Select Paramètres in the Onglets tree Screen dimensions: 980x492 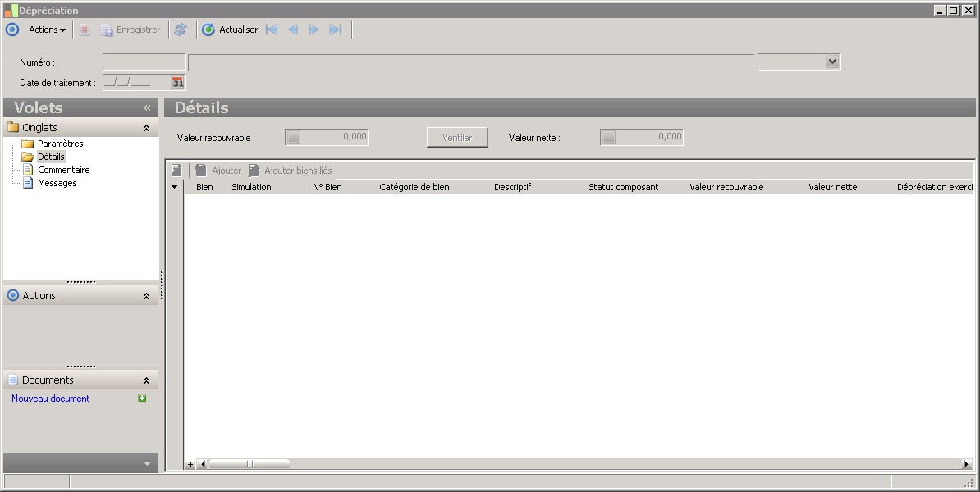60,143
